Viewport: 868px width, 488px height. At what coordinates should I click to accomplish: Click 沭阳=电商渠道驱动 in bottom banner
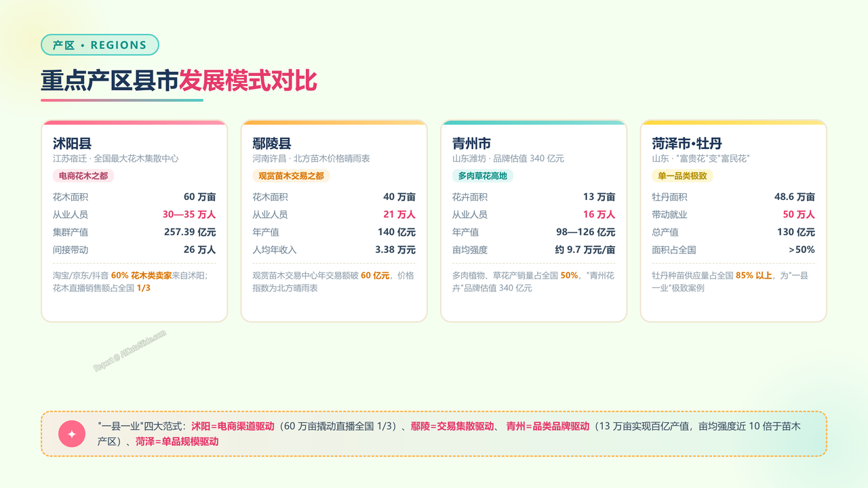pyautogui.click(x=233, y=426)
